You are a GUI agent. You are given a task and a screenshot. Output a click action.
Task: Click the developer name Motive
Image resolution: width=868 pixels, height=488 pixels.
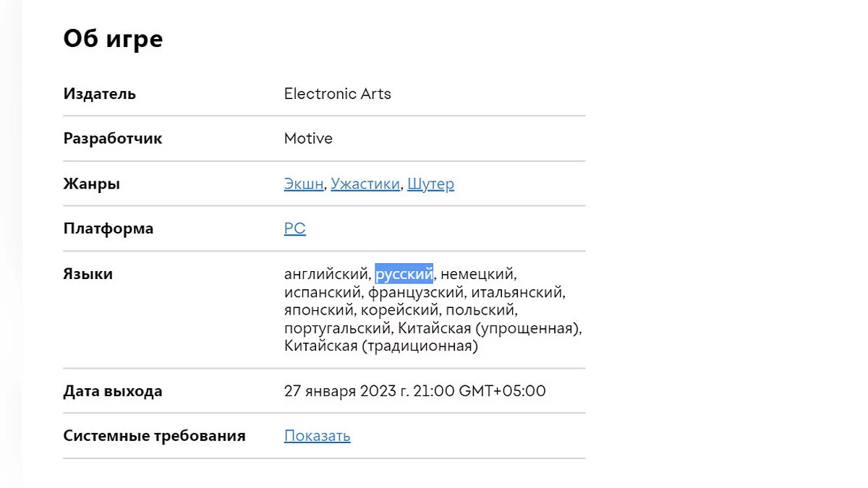[x=308, y=139]
